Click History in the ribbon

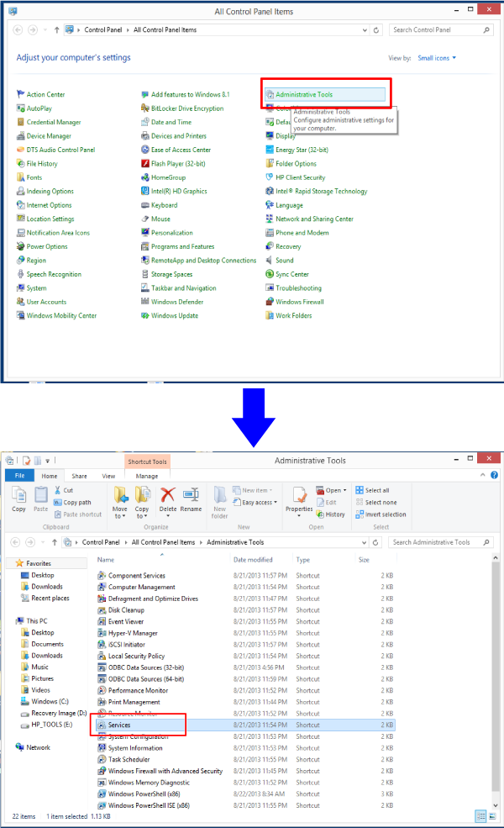click(330, 514)
